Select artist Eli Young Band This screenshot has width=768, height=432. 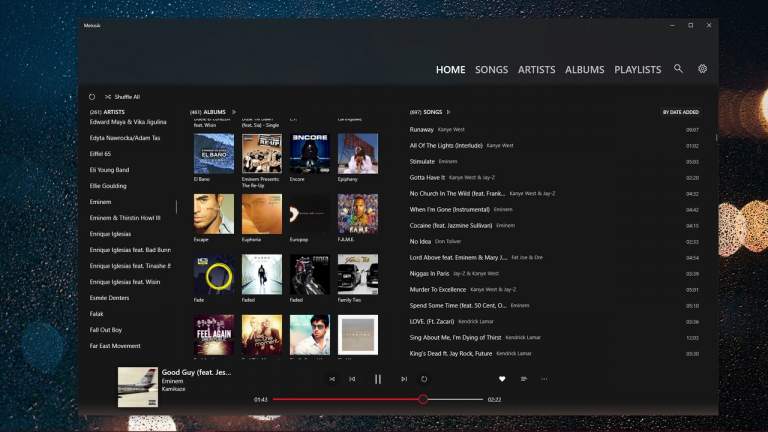[x=109, y=170]
